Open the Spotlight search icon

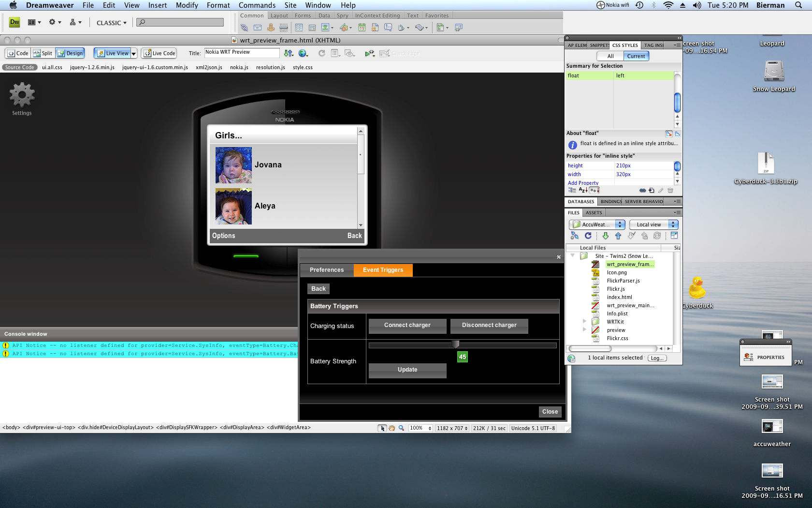[798, 5]
